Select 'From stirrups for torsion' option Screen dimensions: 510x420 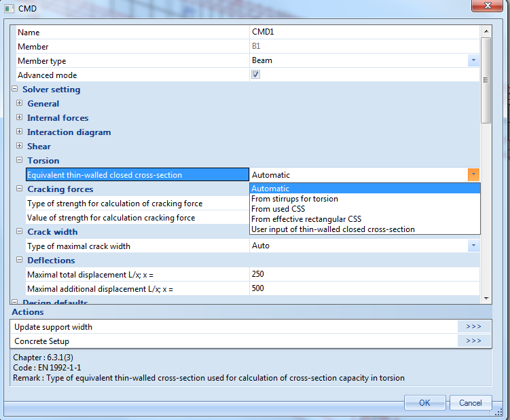tap(295, 199)
